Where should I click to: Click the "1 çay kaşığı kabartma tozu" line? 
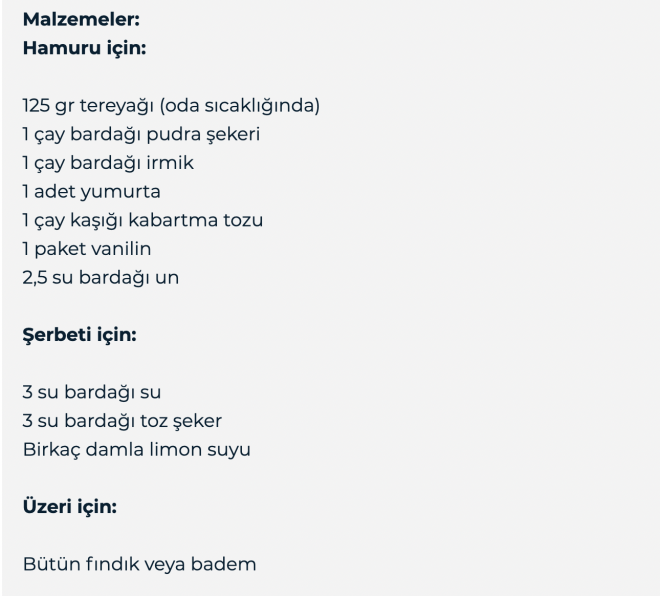(142, 220)
